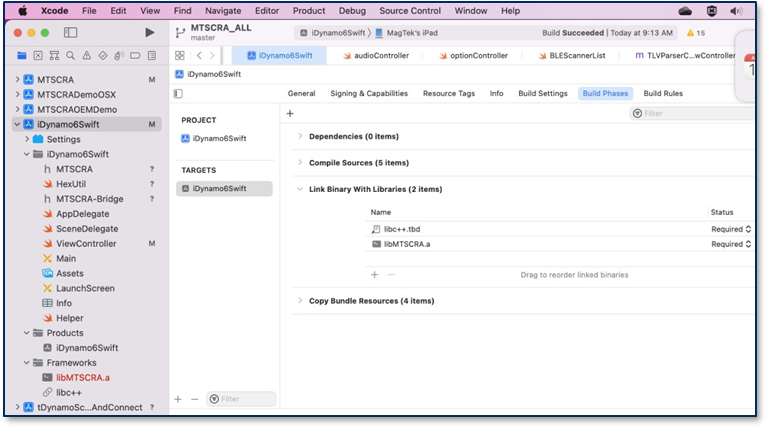The width and height of the screenshot is (767, 428).
Task: Select ViewController file in navigator
Action: point(86,244)
